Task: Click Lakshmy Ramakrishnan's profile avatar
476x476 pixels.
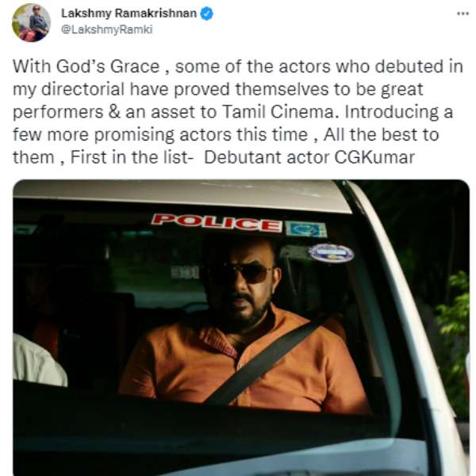Action: pyautogui.click(x=31, y=23)
